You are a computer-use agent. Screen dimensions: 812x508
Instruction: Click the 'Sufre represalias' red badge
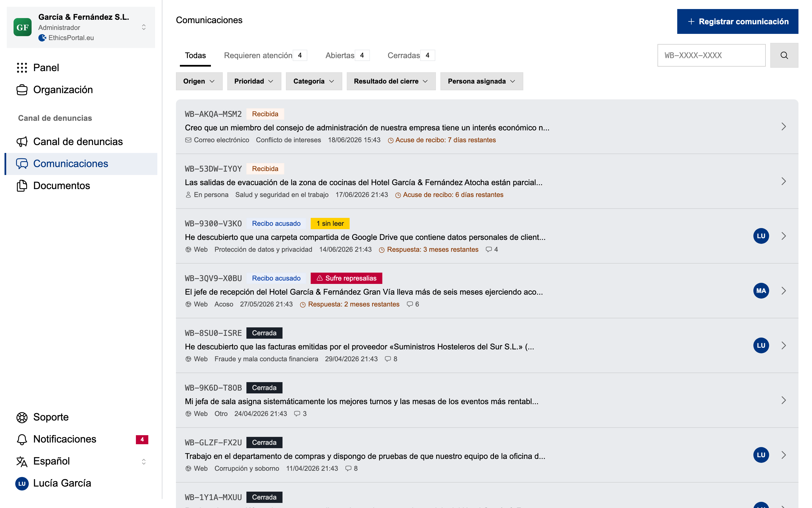point(347,279)
